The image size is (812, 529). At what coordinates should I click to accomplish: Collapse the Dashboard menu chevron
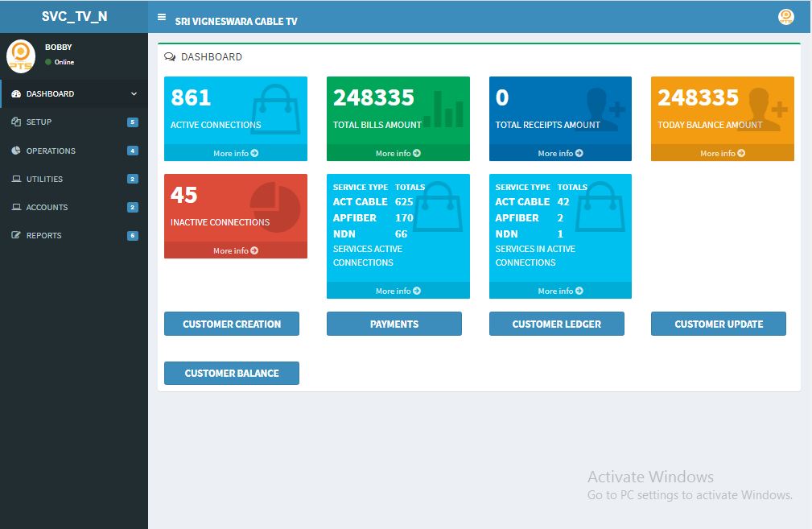(134, 94)
